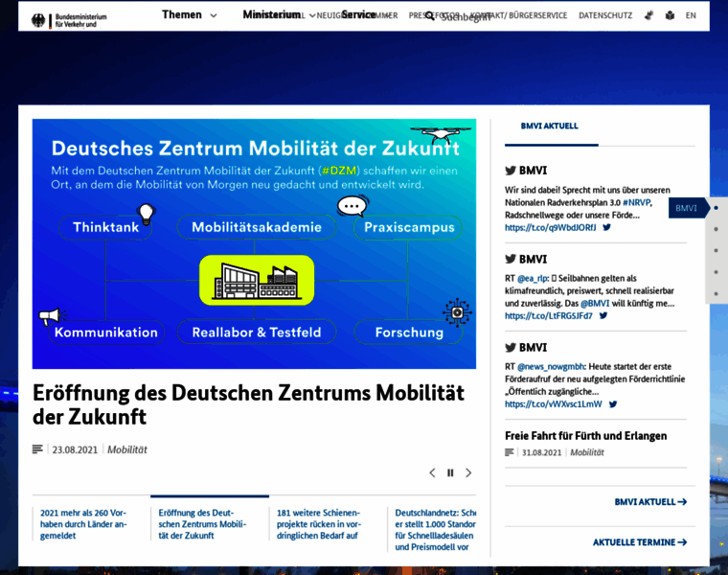Select slide 'Eröffnung des Deutschen Zentrums Mobilität'

(x=202, y=524)
